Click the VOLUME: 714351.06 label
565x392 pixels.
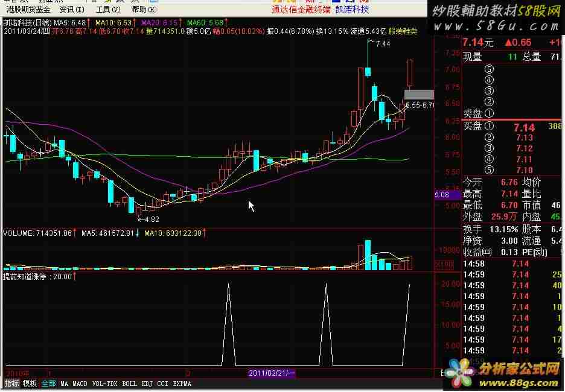(x=37, y=233)
